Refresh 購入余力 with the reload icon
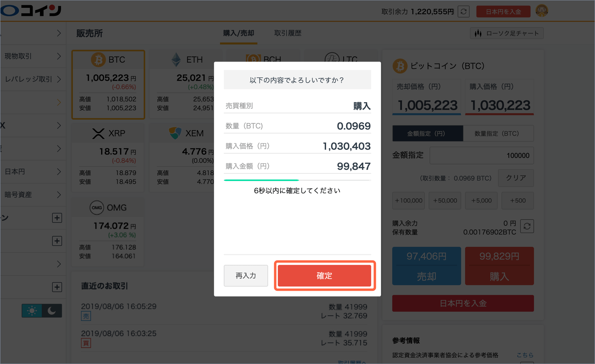 point(527,226)
